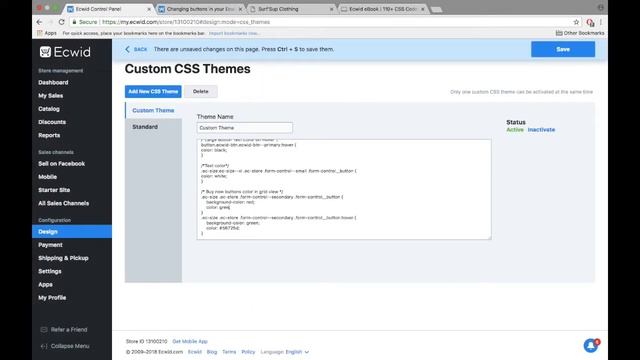Focus the Theme Name input field

[244, 128]
